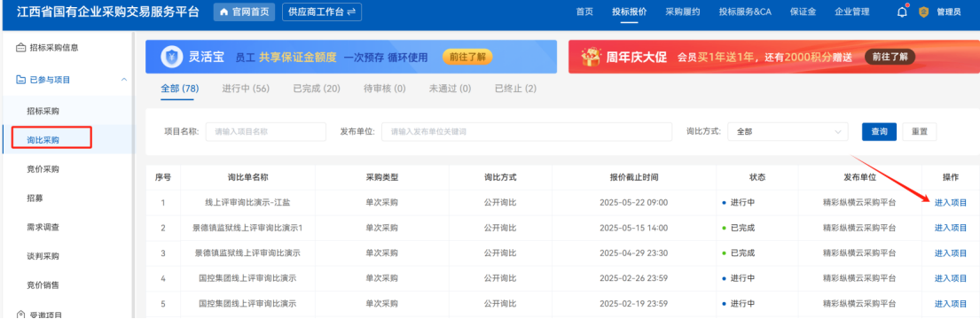Switch to 已终止 (2) tab
980x319 pixels.
point(515,89)
